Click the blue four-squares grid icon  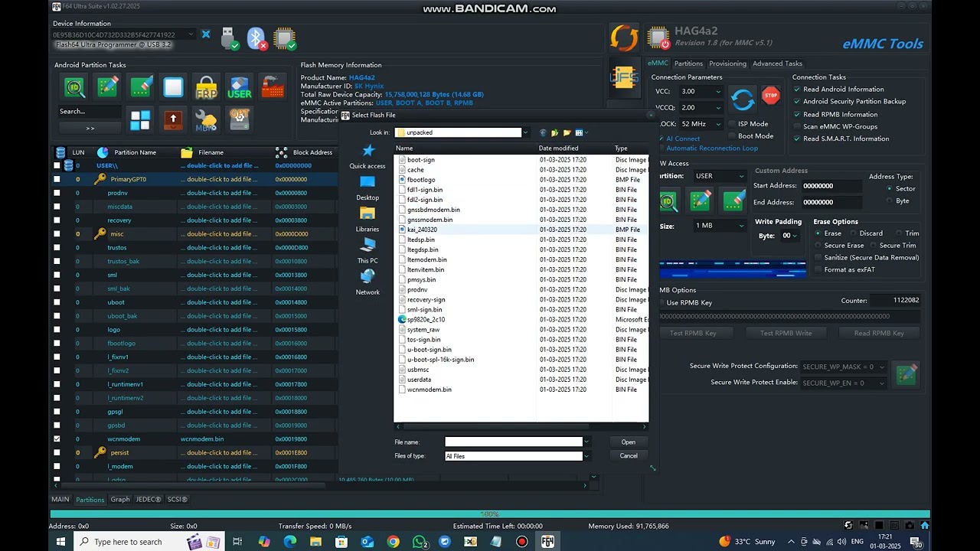point(140,120)
